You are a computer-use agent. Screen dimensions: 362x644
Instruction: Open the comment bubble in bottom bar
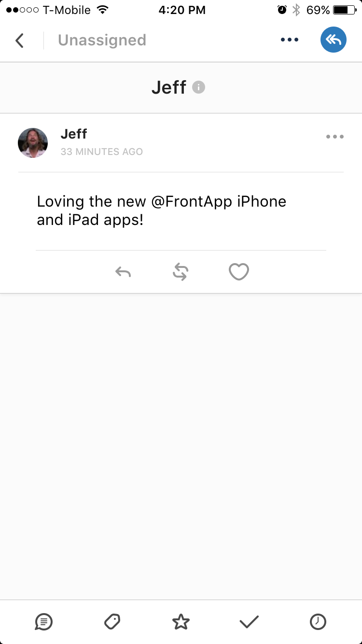tap(44, 622)
